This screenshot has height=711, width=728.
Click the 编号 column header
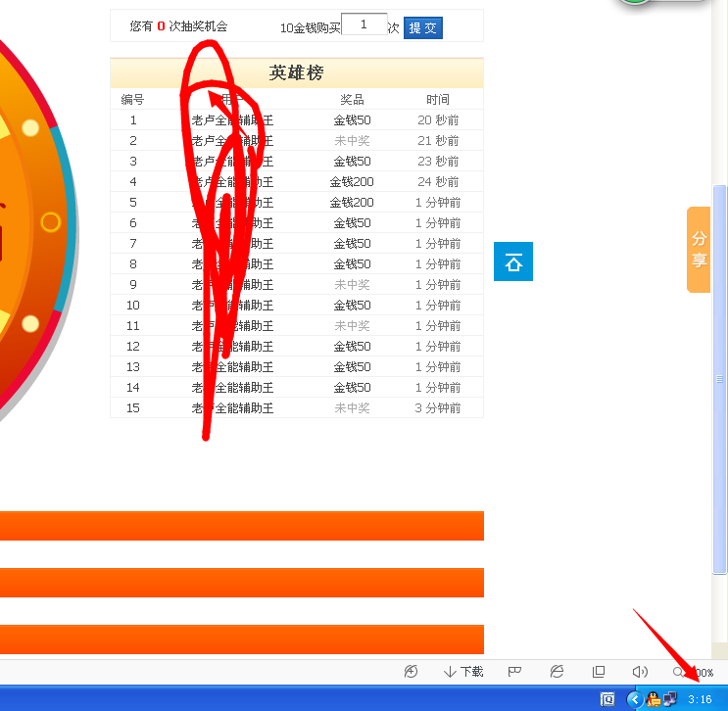(133, 99)
